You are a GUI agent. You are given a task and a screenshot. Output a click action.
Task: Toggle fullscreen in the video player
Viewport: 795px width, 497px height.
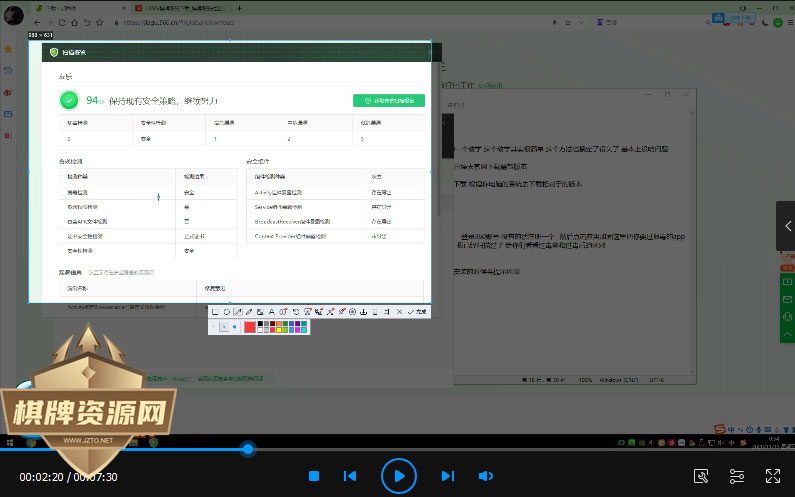pyautogui.click(x=773, y=476)
